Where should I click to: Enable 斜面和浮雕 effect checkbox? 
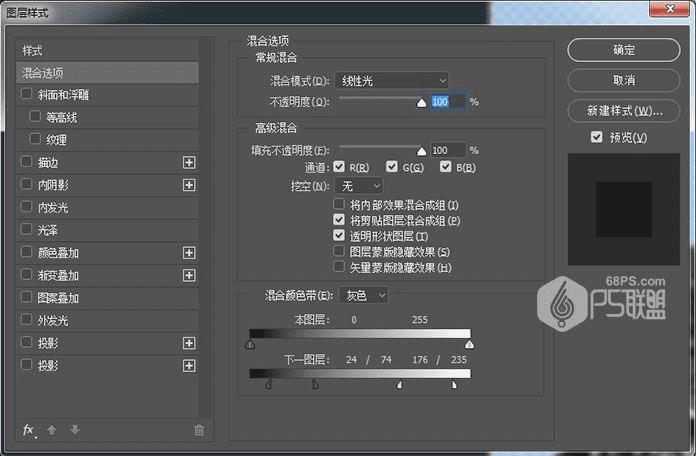tap(27, 94)
